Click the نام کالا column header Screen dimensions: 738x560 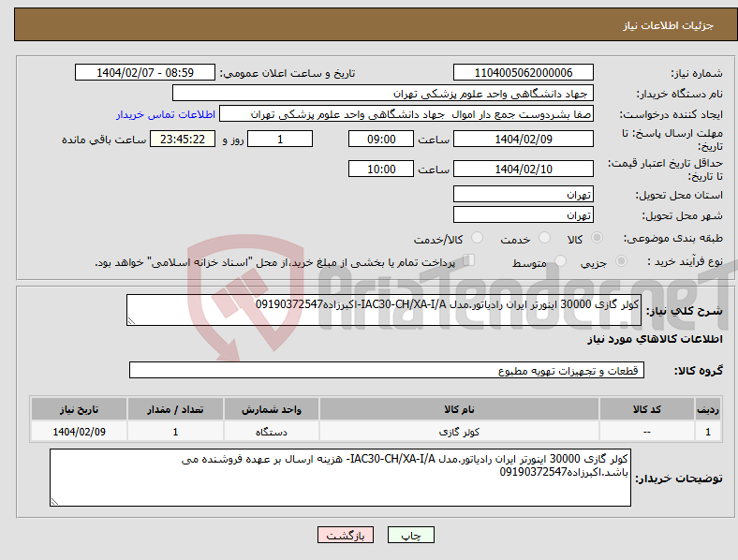(x=459, y=409)
